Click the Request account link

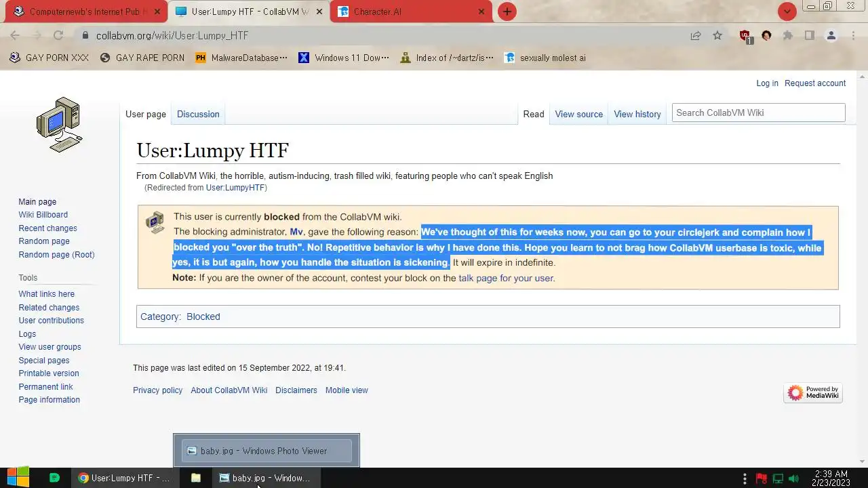click(815, 83)
